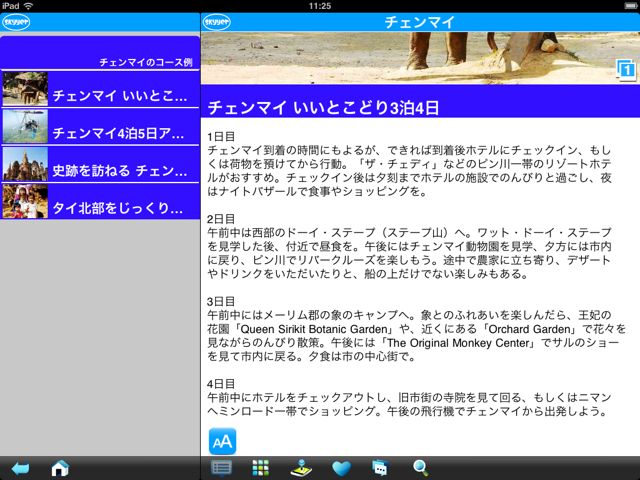Select the チェンマイ4泊5日ア... course row
The image size is (640, 480).
[x=100, y=127]
